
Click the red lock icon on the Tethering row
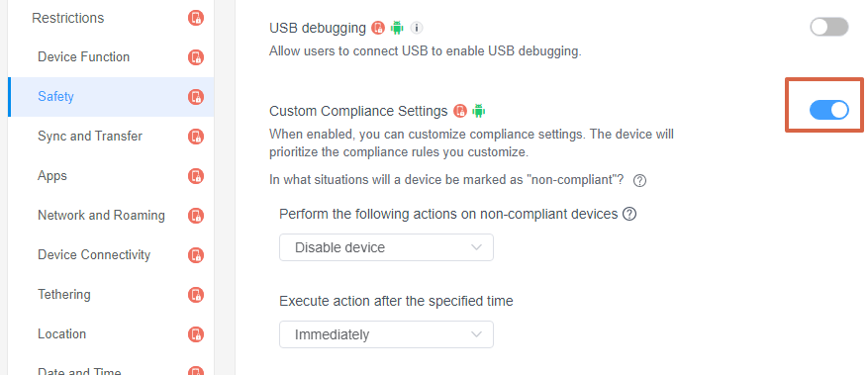click(x=196, y=295)
